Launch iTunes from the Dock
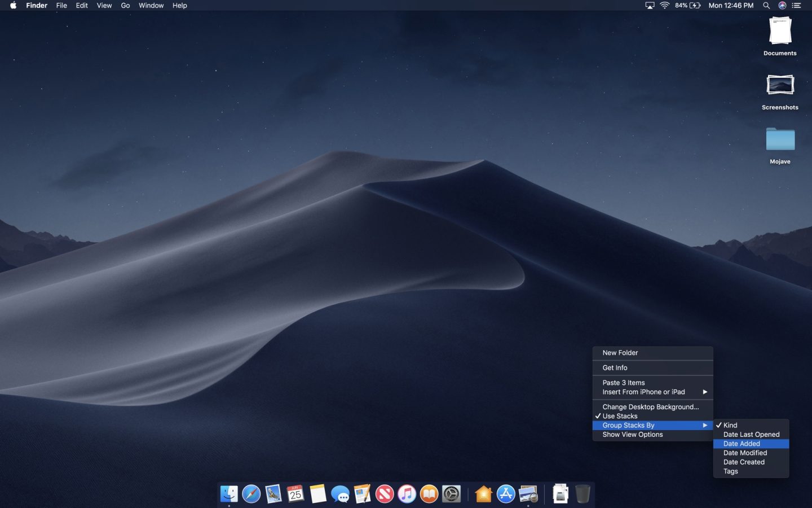 pos(407,494)
